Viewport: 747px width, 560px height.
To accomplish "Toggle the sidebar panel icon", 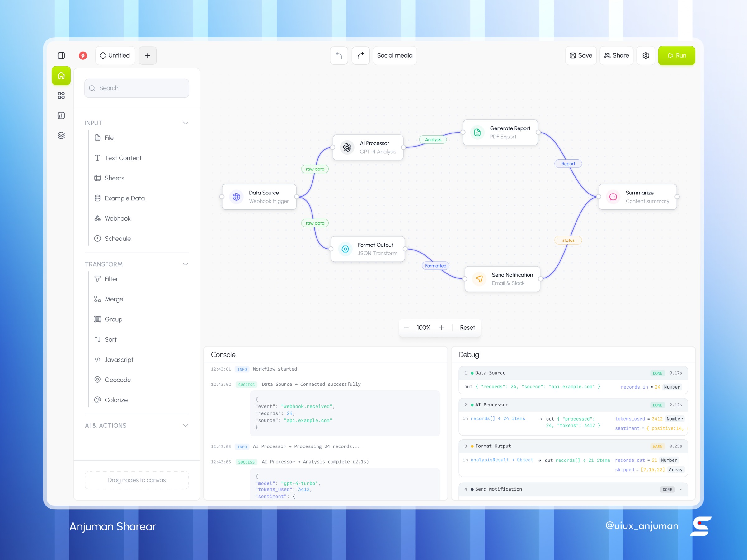I will pos(61,55).
